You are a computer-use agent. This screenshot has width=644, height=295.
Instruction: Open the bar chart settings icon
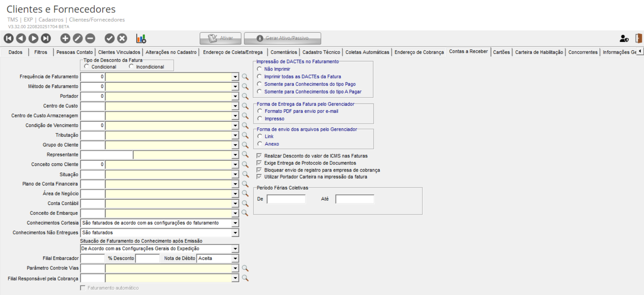coord(141,38)
